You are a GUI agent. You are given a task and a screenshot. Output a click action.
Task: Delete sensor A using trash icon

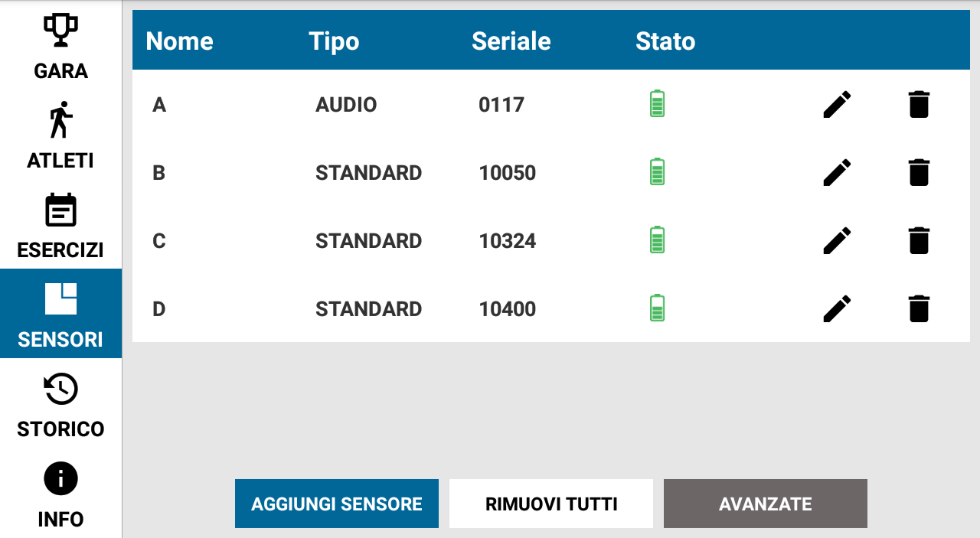[x=919, y=104]
